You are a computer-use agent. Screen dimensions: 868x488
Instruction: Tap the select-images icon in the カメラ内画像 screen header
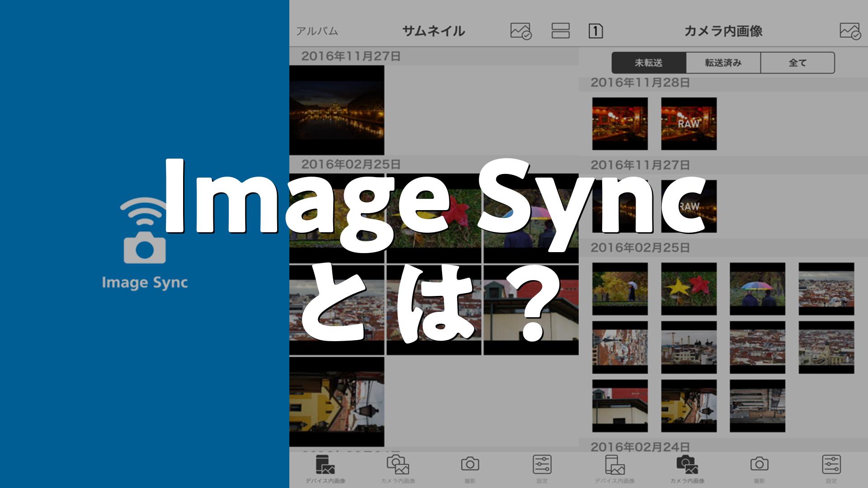coord(850,31)
